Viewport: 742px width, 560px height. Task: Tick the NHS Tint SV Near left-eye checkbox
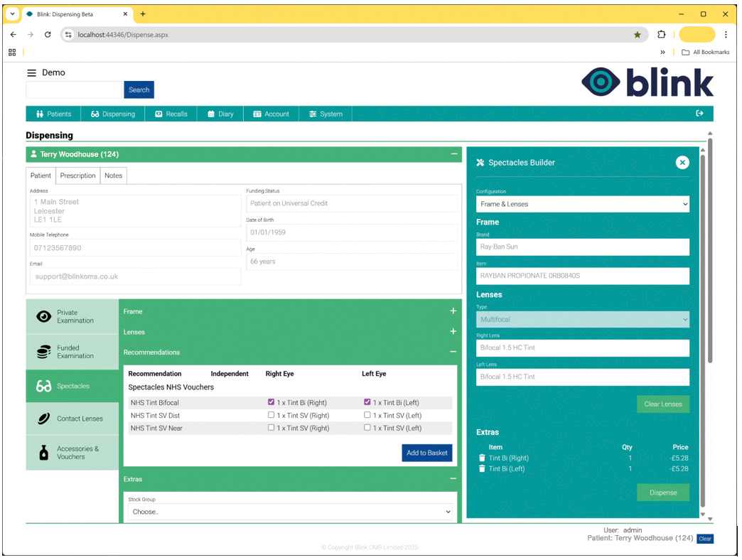pos(367,428)
